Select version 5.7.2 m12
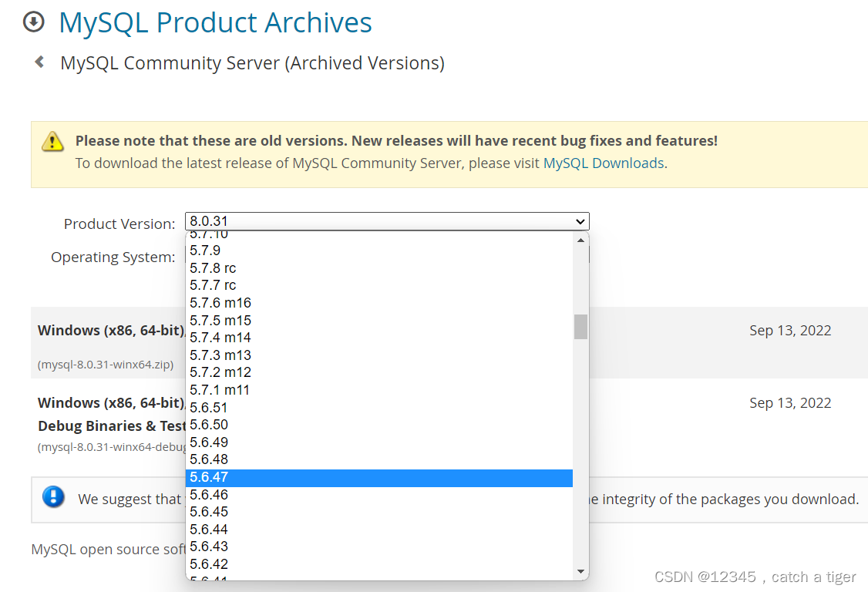Screen dimensions: 868x592 (379, 372)
